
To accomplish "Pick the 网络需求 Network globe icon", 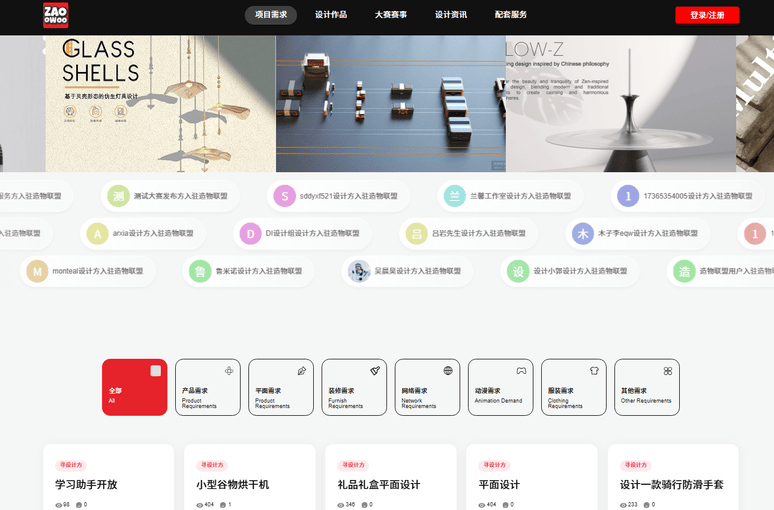I will 448,371.
